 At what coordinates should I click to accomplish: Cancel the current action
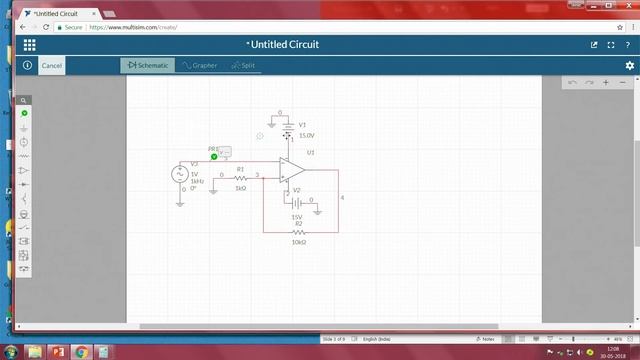(x=51, y=65)
